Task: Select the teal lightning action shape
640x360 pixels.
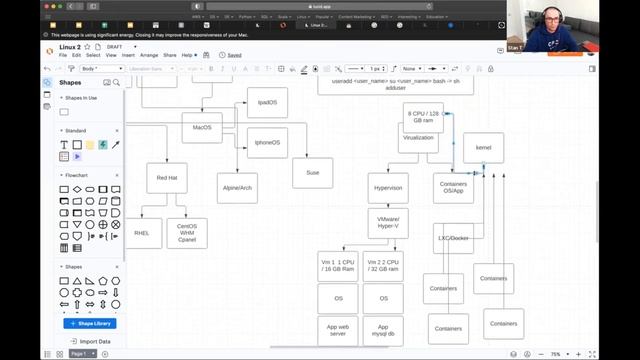Action: point(103,144)
